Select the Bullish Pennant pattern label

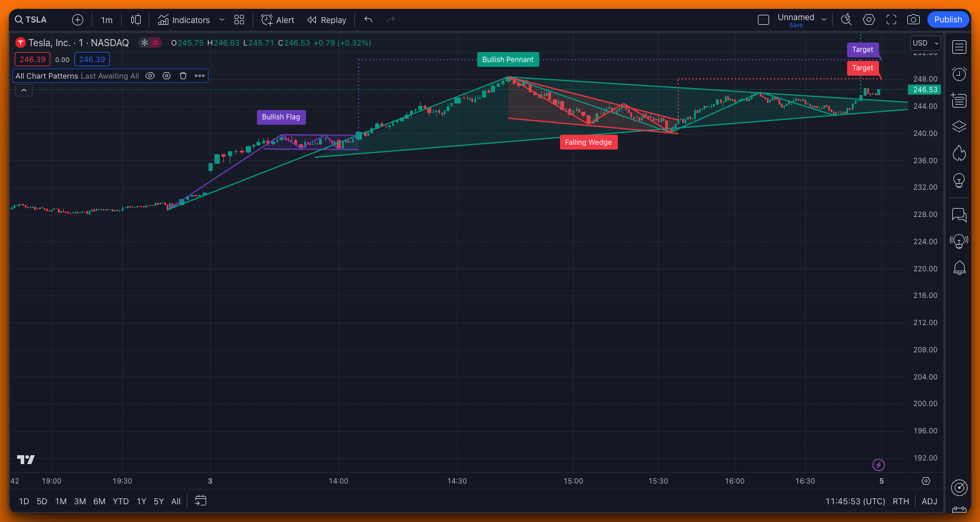(508, 60)
